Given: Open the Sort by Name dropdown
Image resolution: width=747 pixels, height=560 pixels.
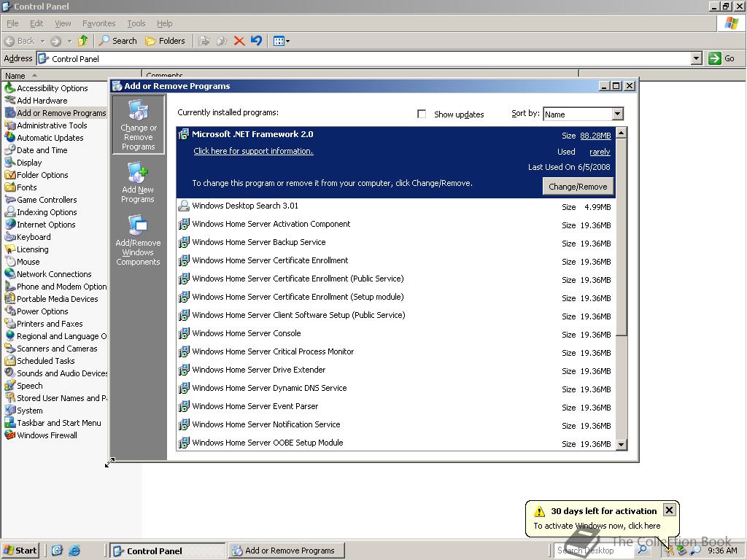Looking at the screenshot, I should pos(617,114).
